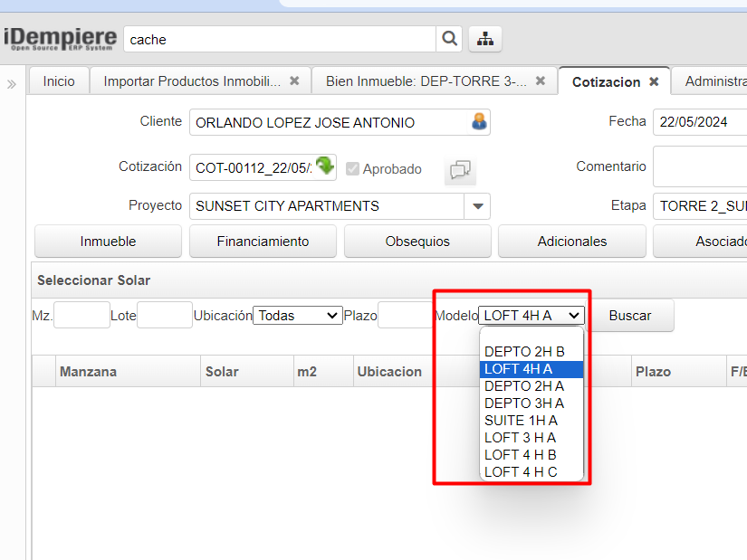
Task: Expand the Proyecto dropdown arrow
Action: tap(477, 206)
